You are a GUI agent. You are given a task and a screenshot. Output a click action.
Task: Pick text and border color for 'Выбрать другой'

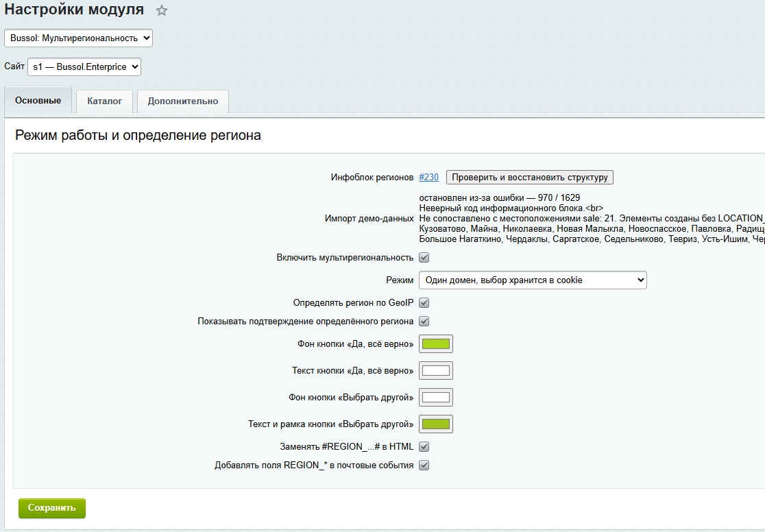tap(436, 424)
